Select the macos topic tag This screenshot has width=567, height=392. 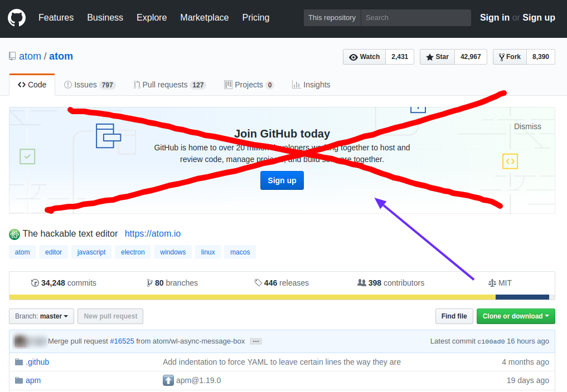tap(240, 252)
